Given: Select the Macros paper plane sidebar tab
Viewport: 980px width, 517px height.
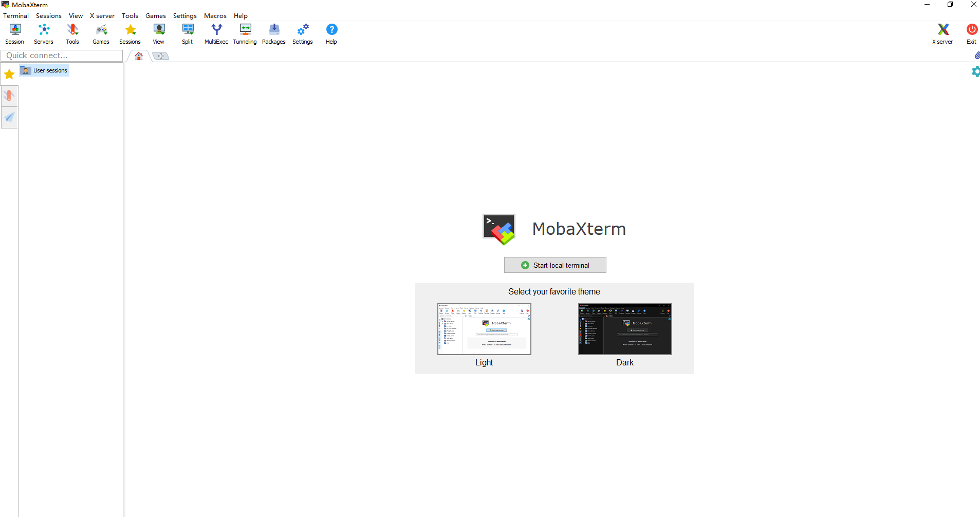Looking at the screenshot, I should pyautogui.click(x=9, y=117).
